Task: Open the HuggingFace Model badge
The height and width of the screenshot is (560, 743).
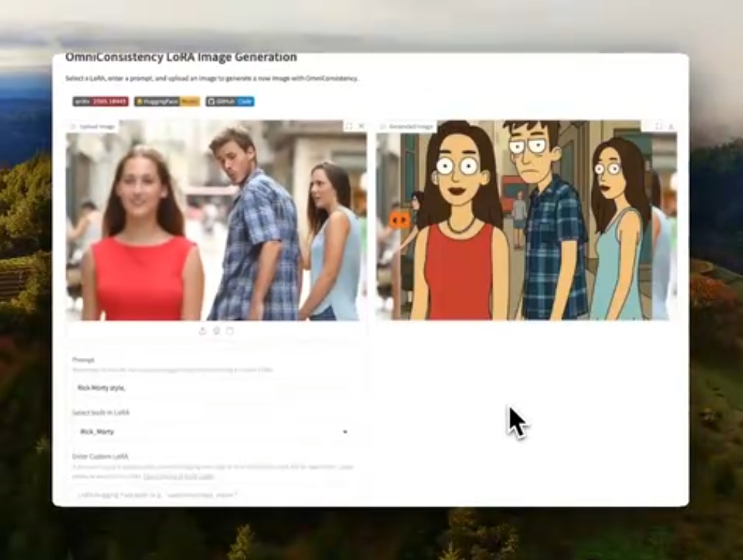Action: tap(166, 102)
